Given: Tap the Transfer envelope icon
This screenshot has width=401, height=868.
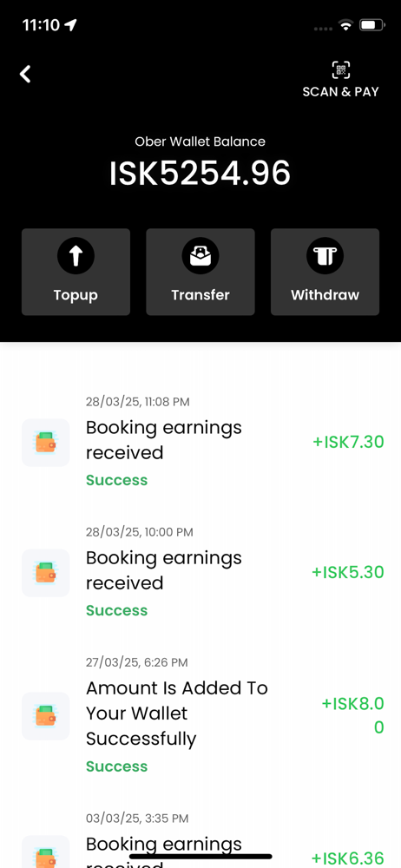Looking at the screenshot, I should (200, 256).
